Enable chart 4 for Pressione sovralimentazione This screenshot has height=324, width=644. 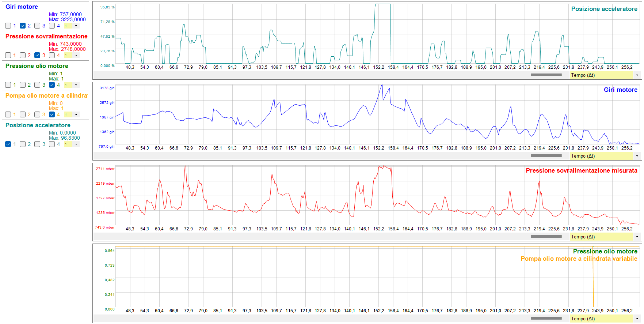point(52,55)
